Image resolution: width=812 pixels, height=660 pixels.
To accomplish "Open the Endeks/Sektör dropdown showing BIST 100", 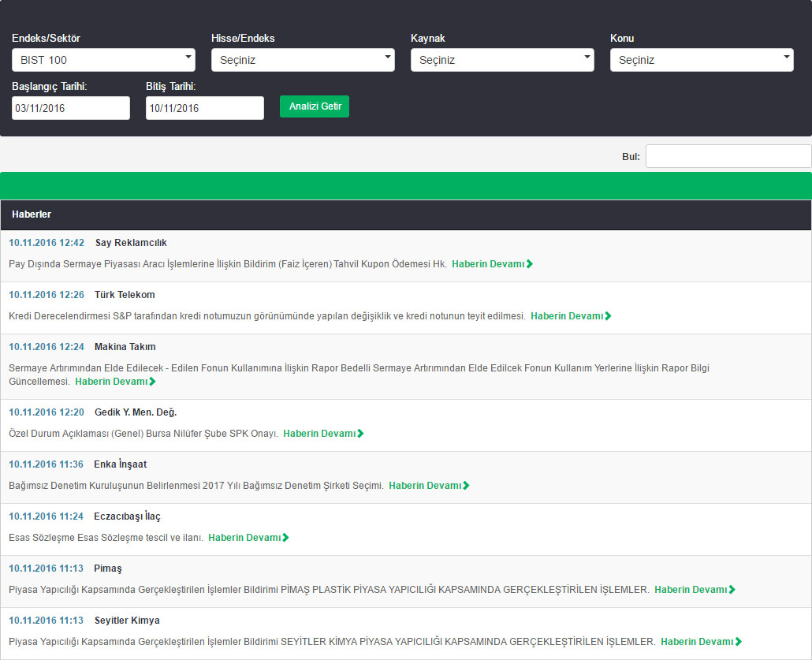I will pyautogui.click(x=103, y=60).
